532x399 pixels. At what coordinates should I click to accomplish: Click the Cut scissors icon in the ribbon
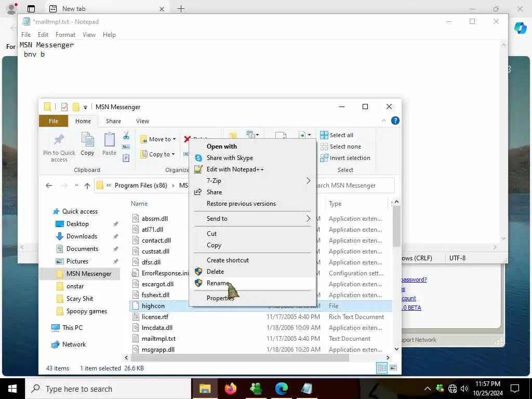point(126,136)
